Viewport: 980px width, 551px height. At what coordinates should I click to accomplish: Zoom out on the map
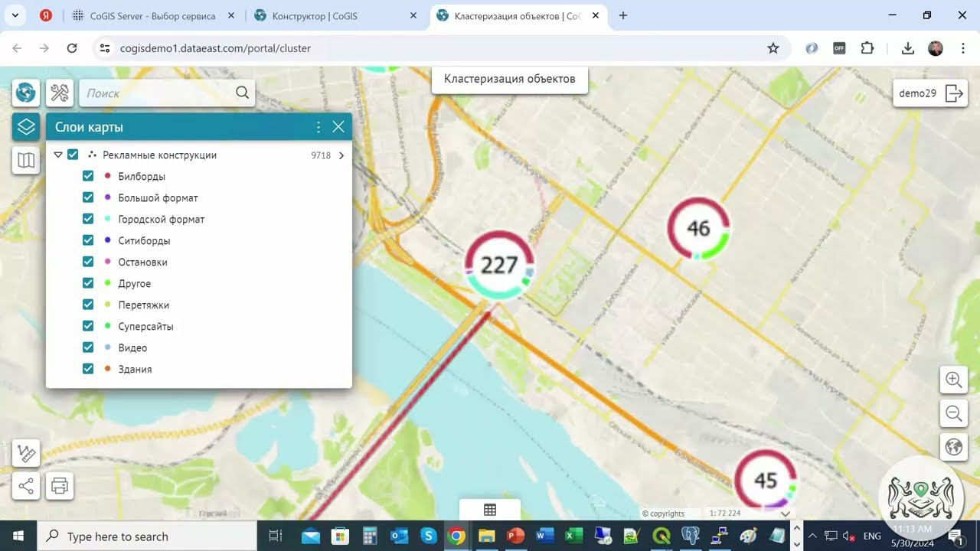tap(954, 414)
